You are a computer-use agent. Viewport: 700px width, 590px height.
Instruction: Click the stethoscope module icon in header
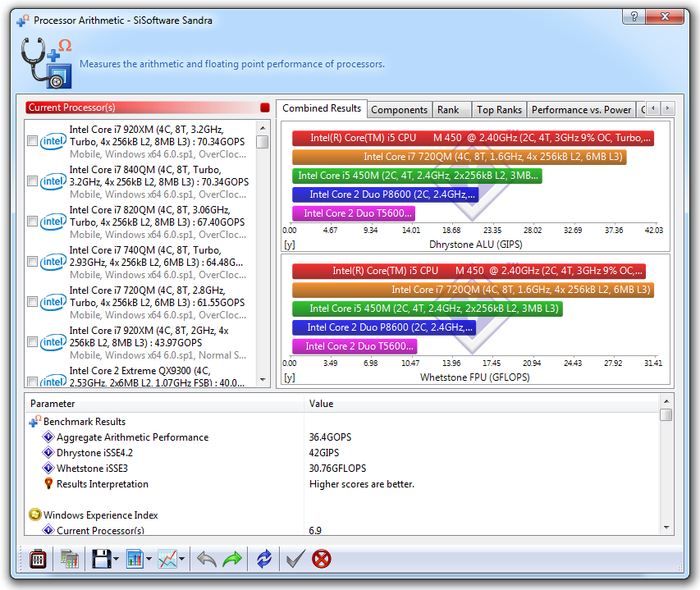47,63
